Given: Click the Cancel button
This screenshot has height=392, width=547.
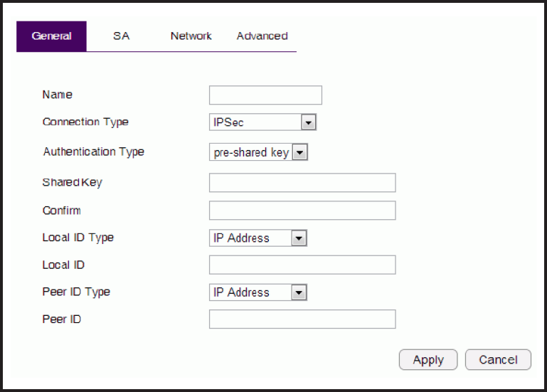Looking at the screenshot, I should tap(498, 360).
